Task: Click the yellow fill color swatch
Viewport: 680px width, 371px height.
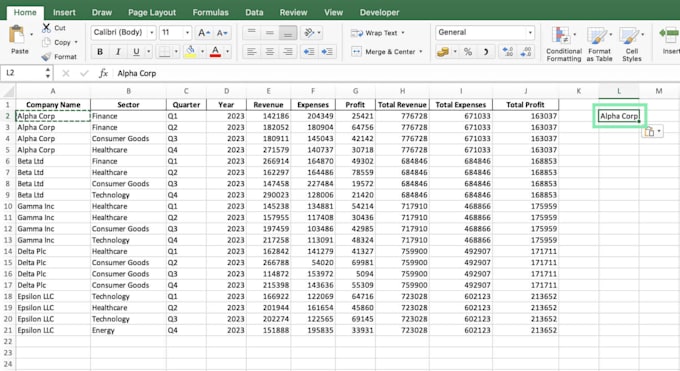Action: pyautogui.click(x=190, y=52)
